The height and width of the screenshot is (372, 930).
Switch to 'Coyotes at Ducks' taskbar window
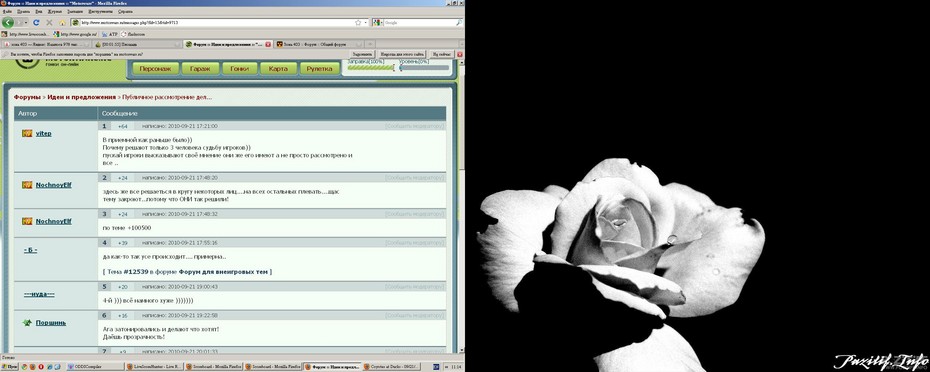click(390, 367)
